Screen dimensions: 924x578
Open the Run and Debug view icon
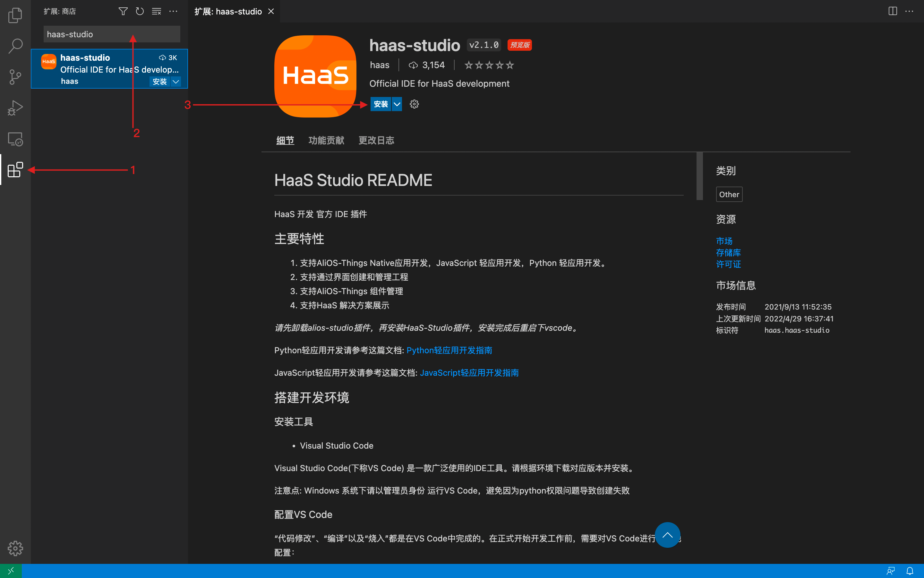[x=15, y=108]
